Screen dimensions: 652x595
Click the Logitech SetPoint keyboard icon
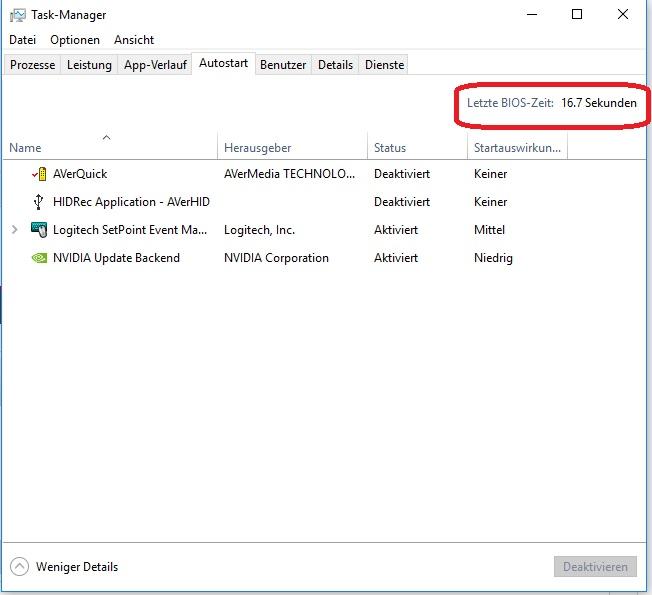(39, 230)
